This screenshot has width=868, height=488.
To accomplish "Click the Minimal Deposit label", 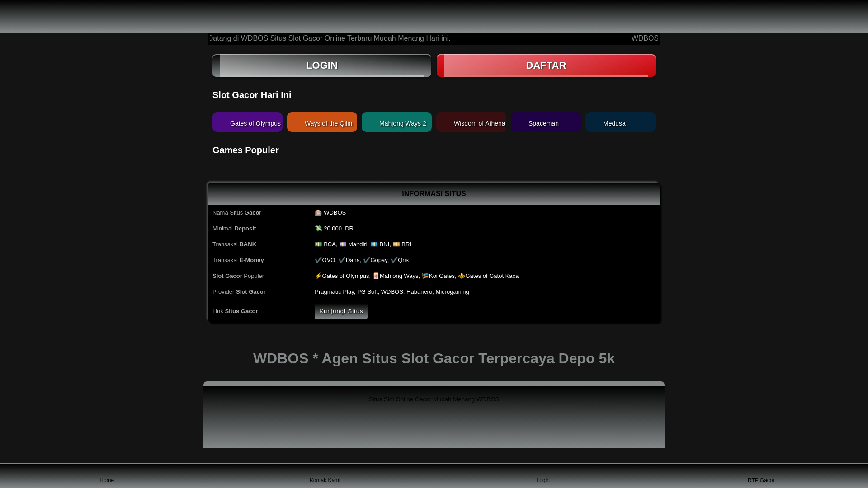I will [234, 229].
